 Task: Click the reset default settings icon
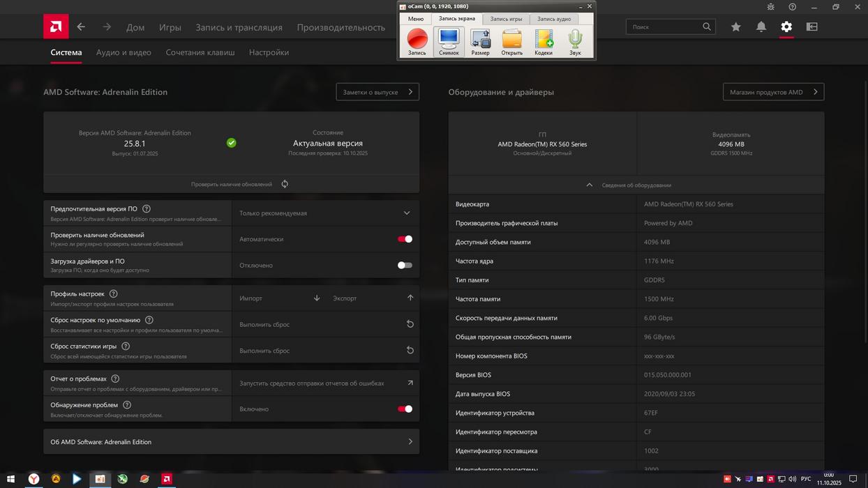point(410,324)
